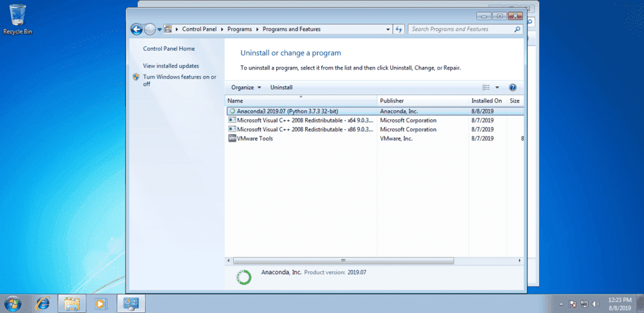Click in the Search Programs and Features box
This screenshot has width=644, height=313.
click(x=460, y=29)
